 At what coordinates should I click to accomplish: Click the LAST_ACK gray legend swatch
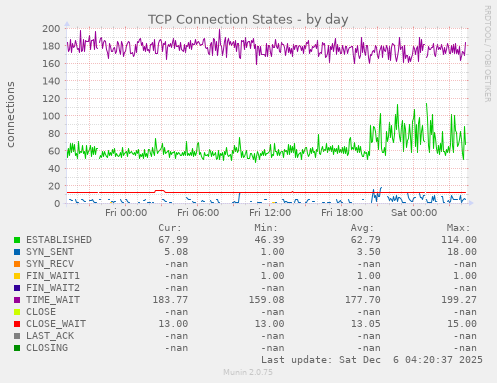click(x=17, y=336)
